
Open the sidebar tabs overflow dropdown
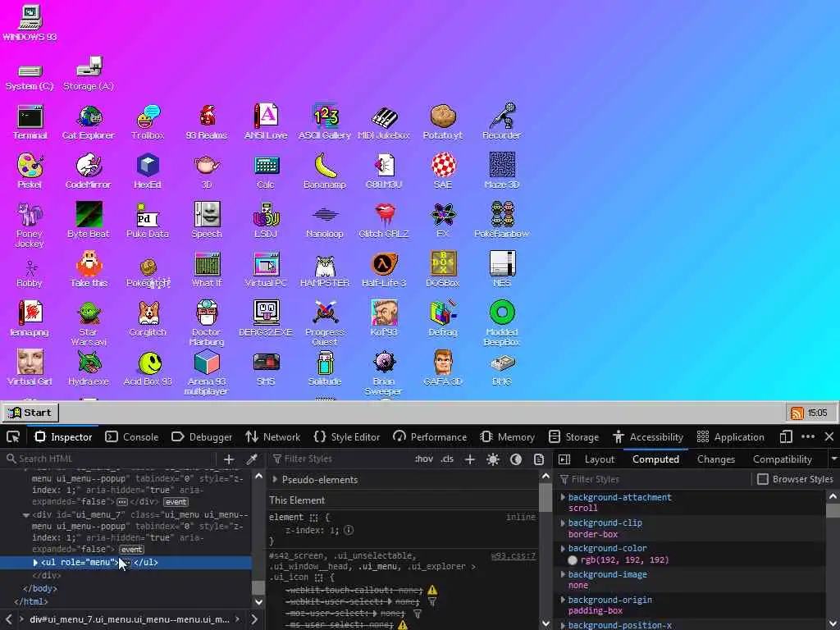point(833,459)
